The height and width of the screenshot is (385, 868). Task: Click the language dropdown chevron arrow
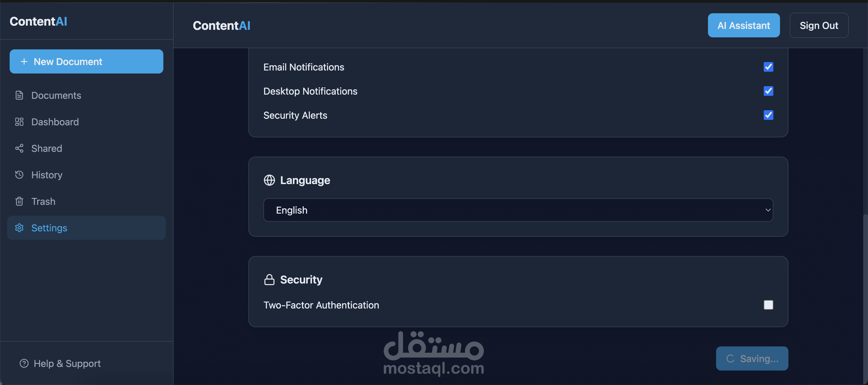[x=768, y=210]
